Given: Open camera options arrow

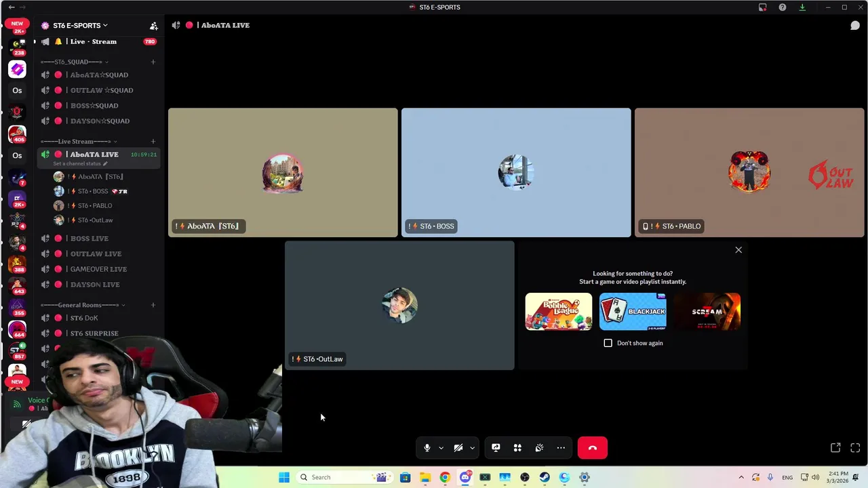Looking at the screenshot, I should click(x=472, y=448).
